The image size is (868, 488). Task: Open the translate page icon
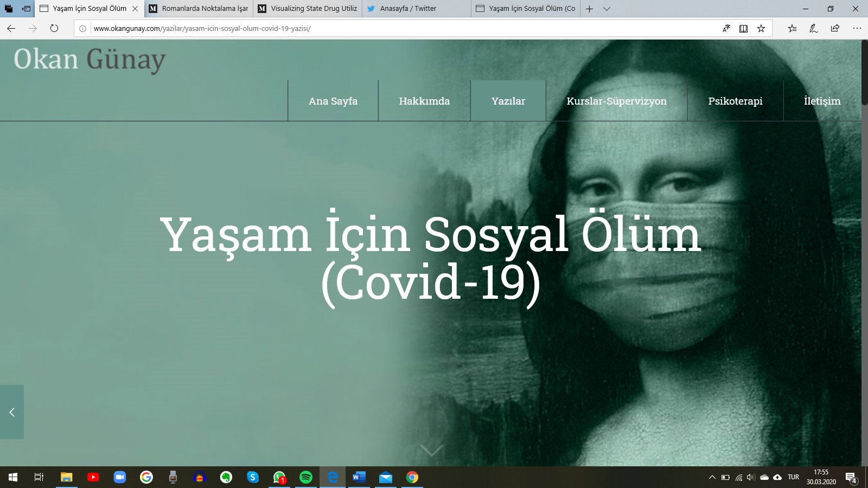[726, 28]
